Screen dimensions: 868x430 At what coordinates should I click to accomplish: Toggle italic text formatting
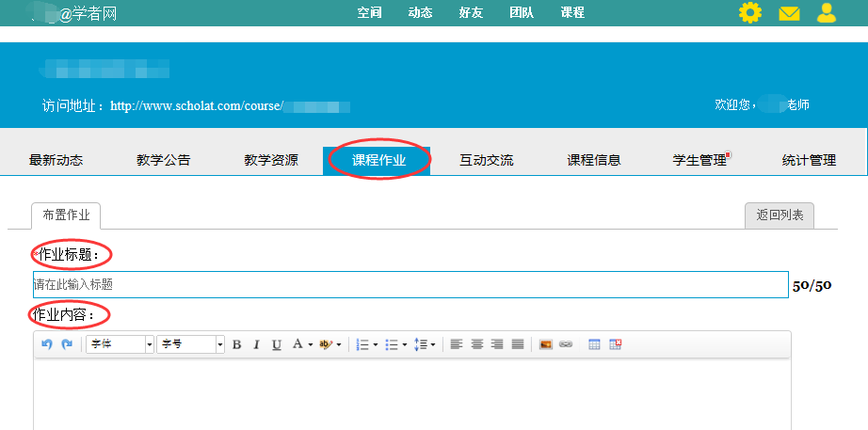(256, 344)
